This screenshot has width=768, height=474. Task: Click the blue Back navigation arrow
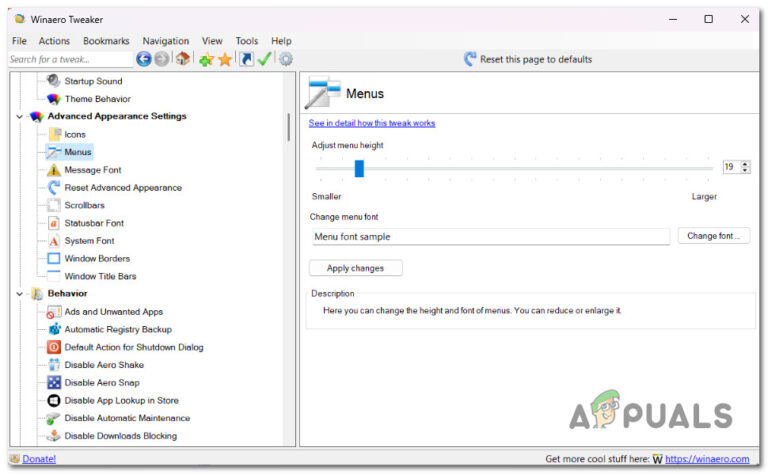point(144,59)
